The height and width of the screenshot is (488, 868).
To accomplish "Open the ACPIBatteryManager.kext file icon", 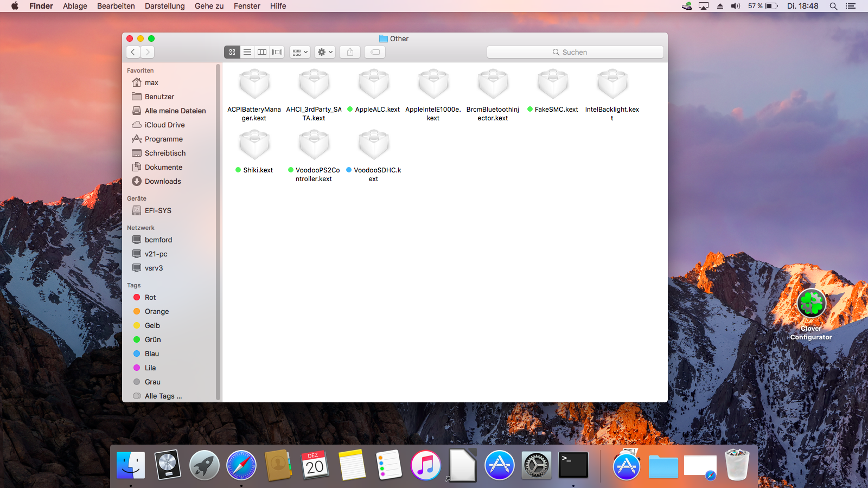I will click(x=254, y=84).
